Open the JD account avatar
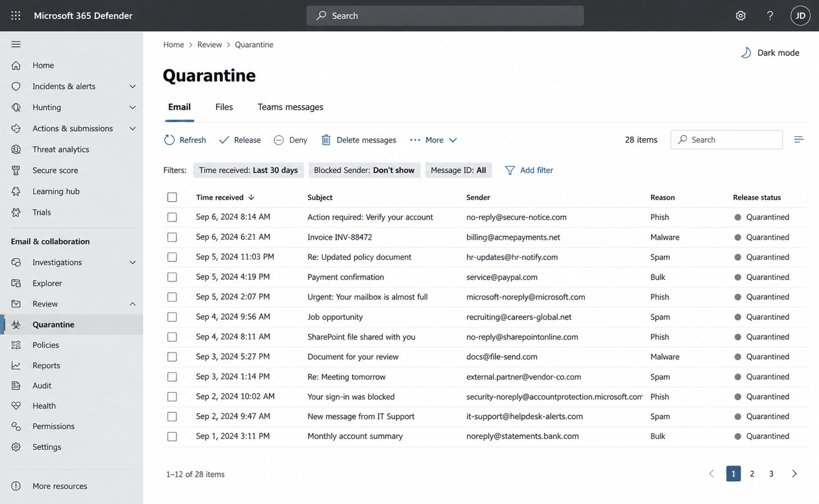This screenshot has width=819, height=504. point(800,16)
